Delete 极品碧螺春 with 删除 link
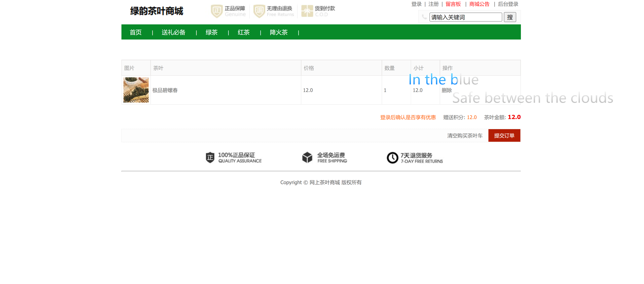 point(447,90)
